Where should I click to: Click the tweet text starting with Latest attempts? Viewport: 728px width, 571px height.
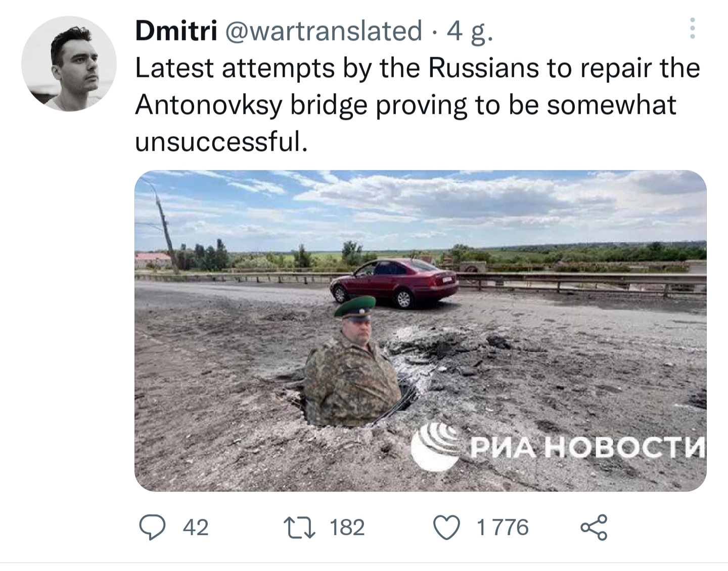[x=418, y=105]
